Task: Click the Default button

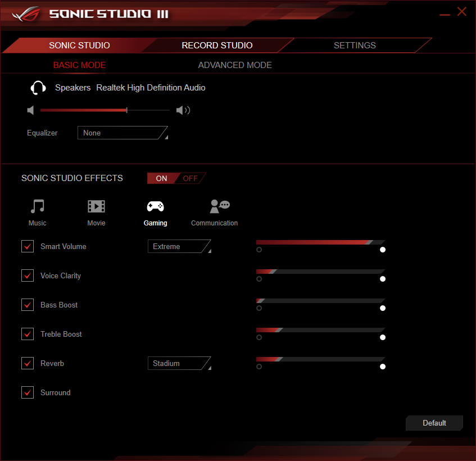Action: click(x=434, y=423)
